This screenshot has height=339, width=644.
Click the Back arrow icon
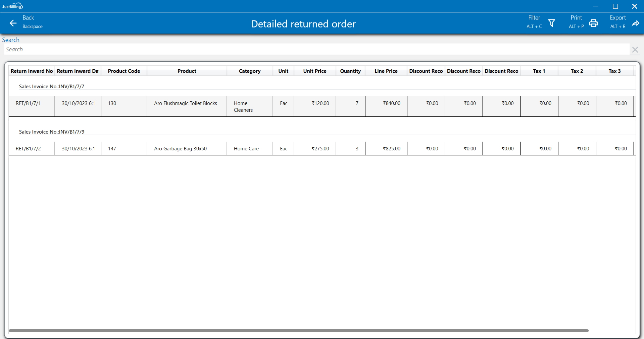tap(13, 23)
